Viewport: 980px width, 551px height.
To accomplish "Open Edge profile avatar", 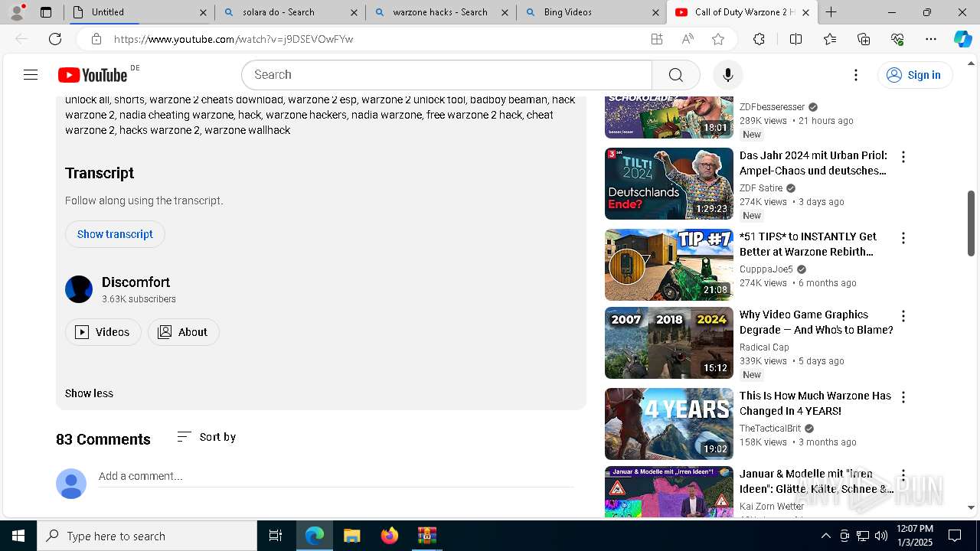I will coord(17,12).
